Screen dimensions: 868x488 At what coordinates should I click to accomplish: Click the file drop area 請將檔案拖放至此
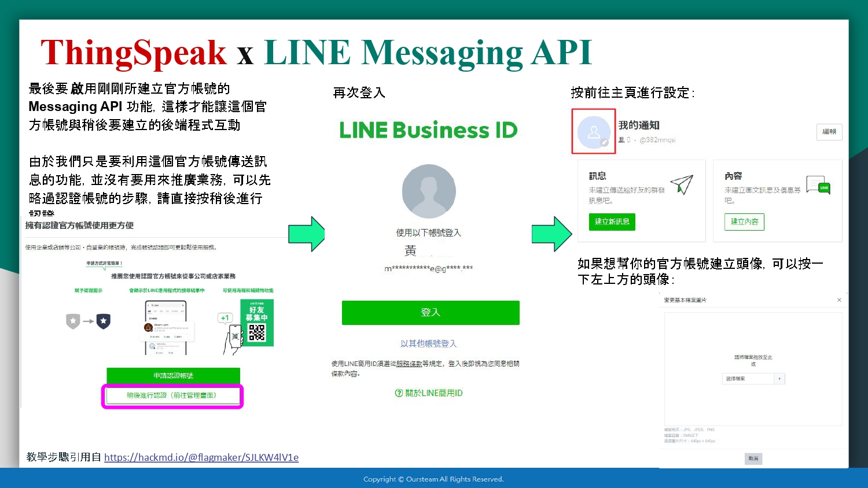point(753,369)
